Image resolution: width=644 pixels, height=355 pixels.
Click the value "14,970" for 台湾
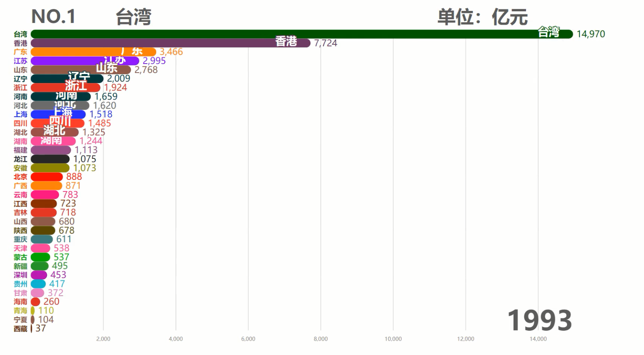coord(590,34)
